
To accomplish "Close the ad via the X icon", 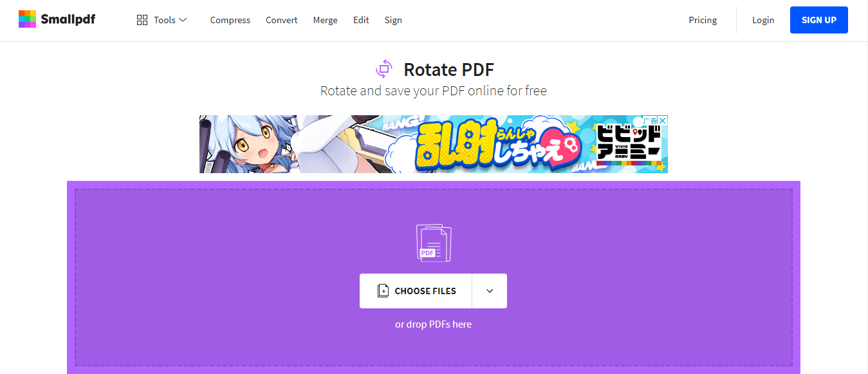I will pos(663,120).
